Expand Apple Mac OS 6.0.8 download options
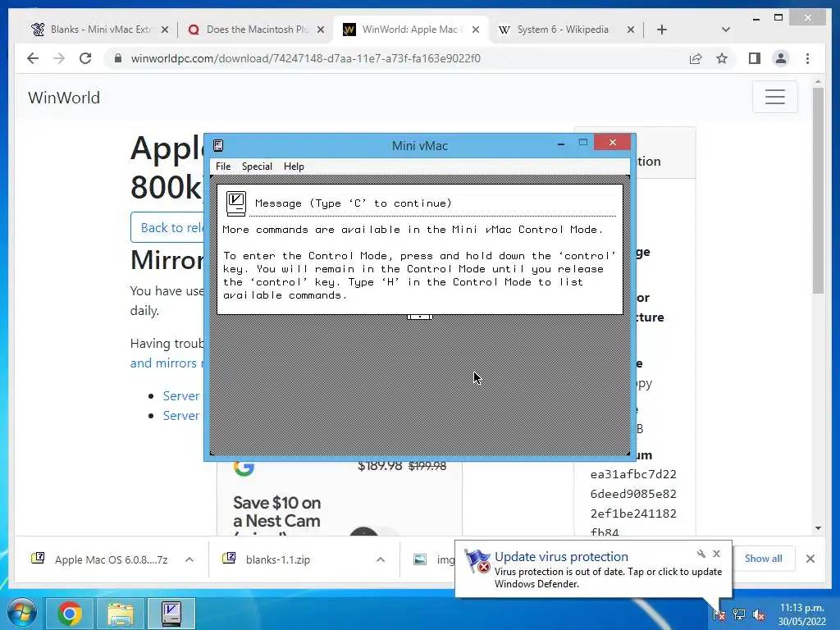This screenshot has width=840, height=630. pyautogui.click(x=189, y=559)
